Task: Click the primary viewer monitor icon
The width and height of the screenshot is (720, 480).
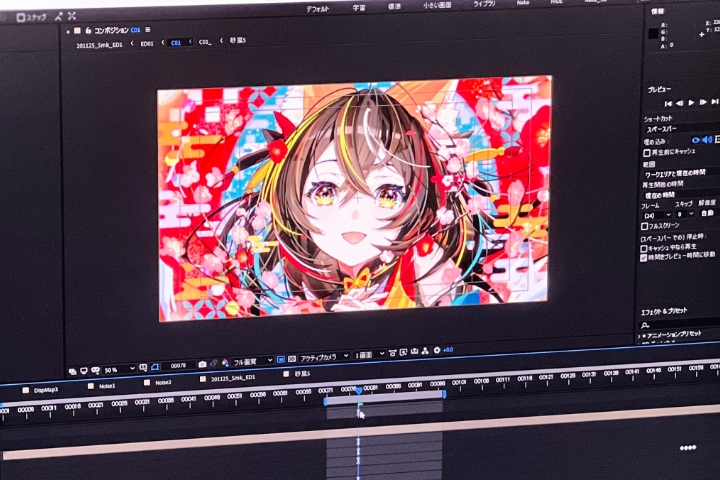Action: (x=84, y=371)
